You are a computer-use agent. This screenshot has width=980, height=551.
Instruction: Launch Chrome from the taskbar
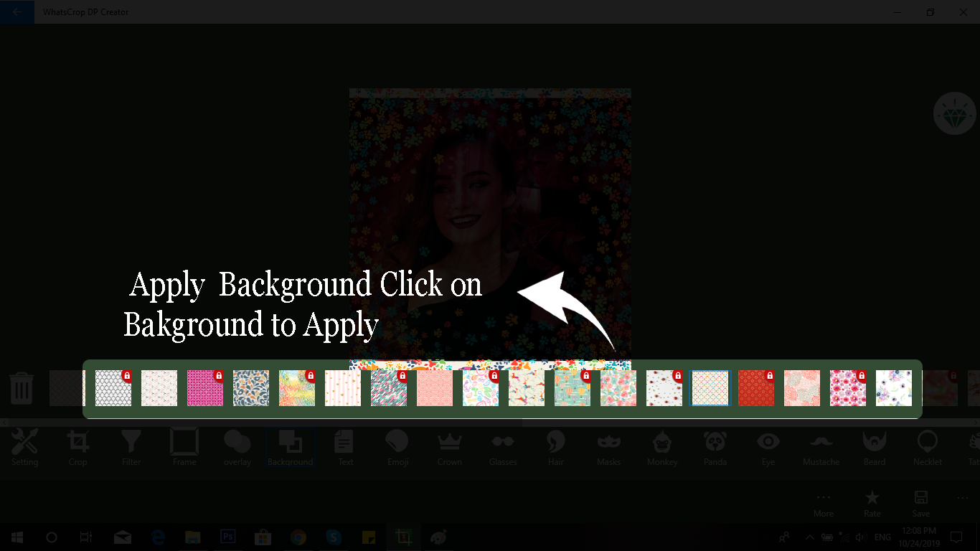coord(298,537)
